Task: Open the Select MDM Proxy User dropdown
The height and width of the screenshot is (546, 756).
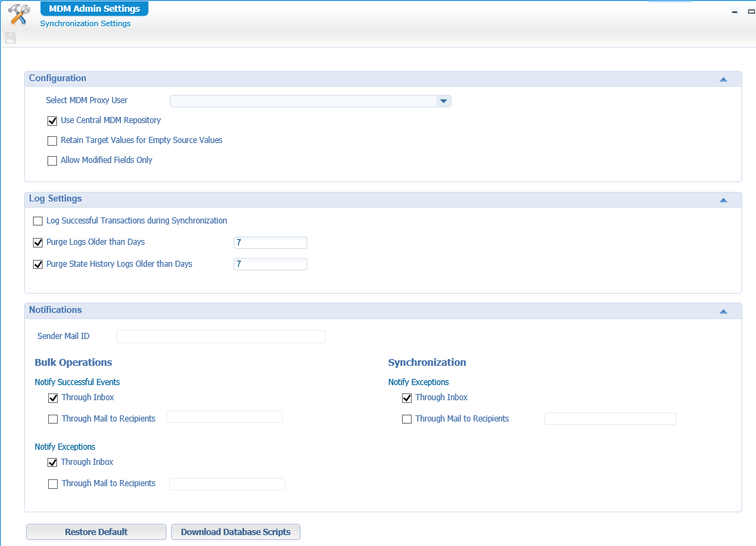Action: coord(443,101)
